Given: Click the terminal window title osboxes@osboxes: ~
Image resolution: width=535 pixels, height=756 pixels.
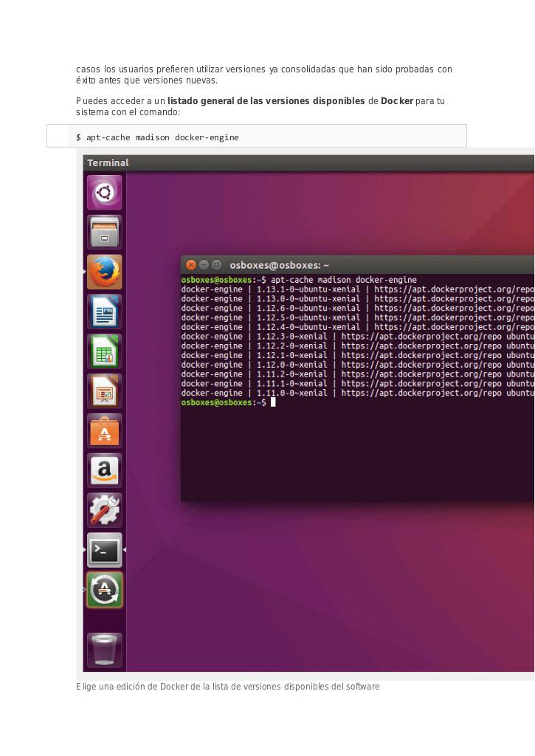Looking at the screenshot, I should [x=279, y=265].
